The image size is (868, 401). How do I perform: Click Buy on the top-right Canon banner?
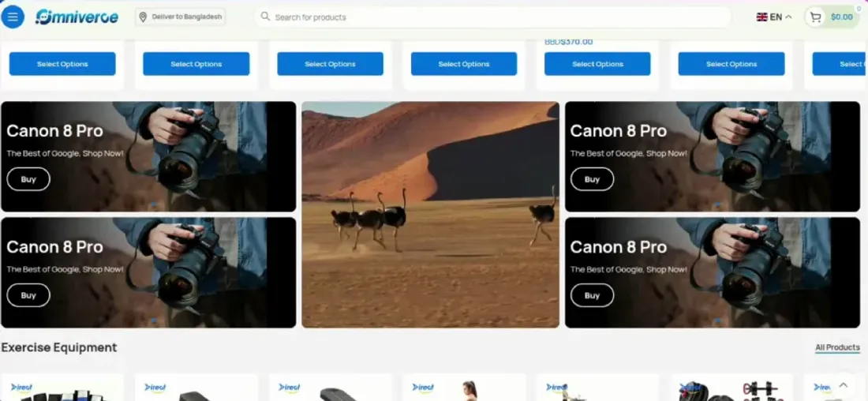[x=592, y=179]
